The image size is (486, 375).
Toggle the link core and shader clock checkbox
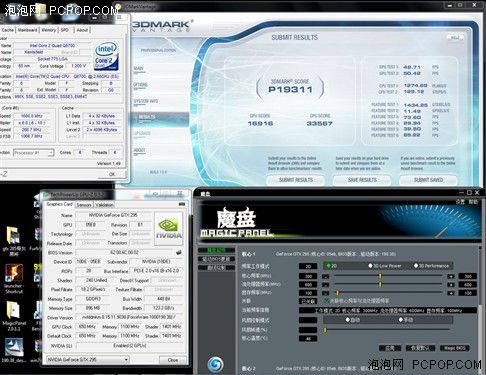327,301
